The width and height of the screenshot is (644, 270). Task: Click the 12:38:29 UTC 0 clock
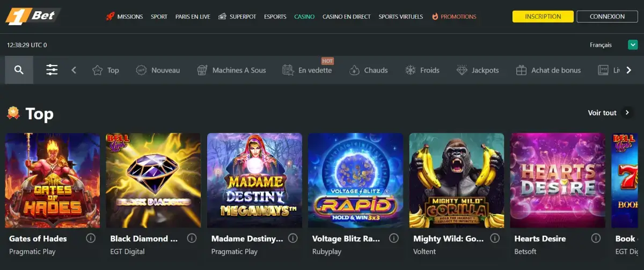pyautogui.click(x=27, y=45)
